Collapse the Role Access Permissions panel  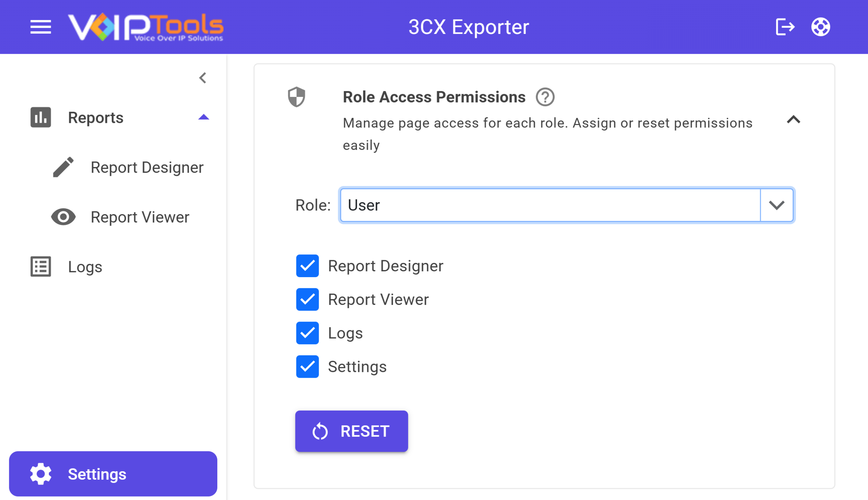pyautogui.click(x=793, y=120)
